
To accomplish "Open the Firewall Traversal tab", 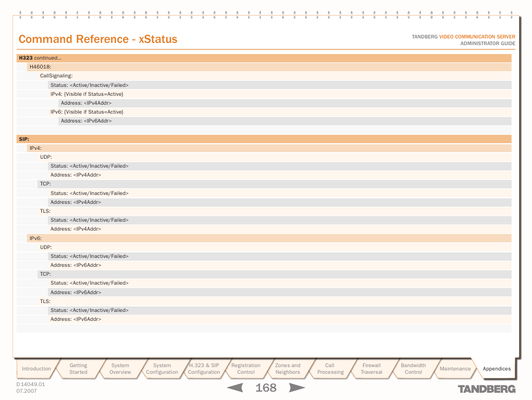I will point(371,368).
